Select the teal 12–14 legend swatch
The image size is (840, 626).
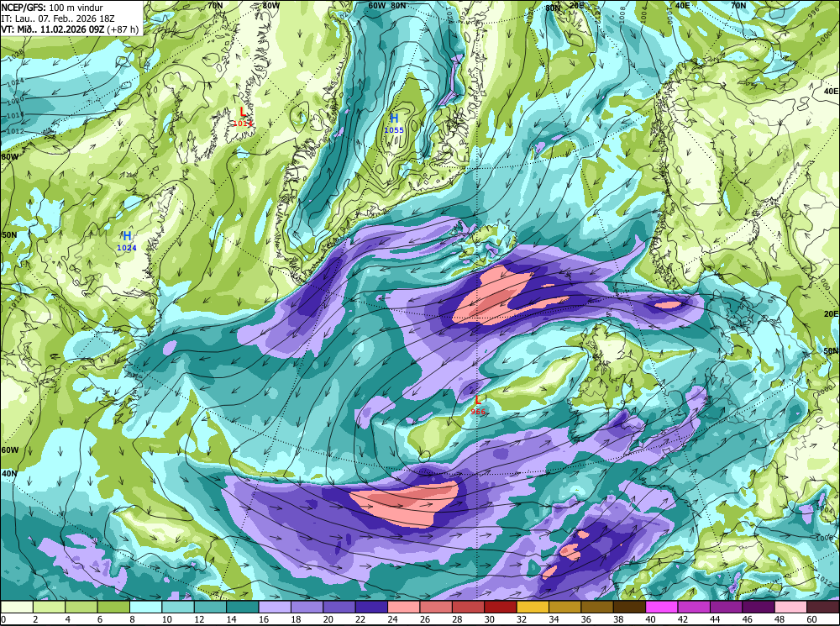211,607
